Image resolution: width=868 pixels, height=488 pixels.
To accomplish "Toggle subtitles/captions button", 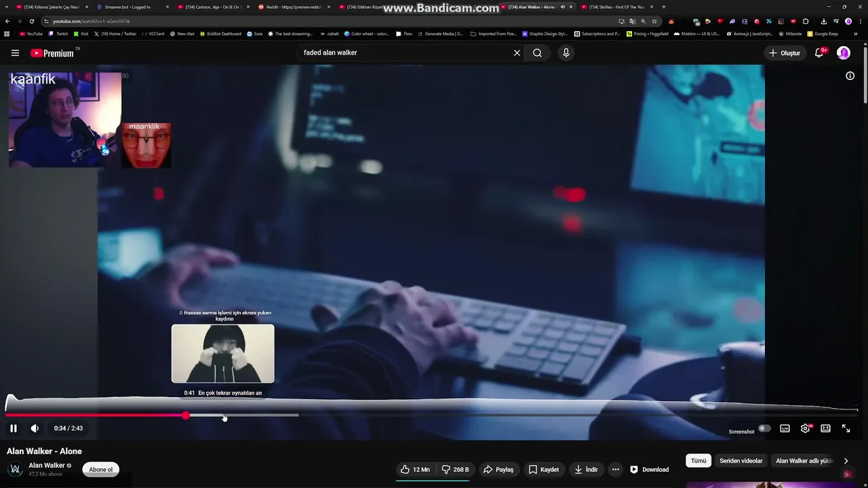I will click(x=785, y=428).
